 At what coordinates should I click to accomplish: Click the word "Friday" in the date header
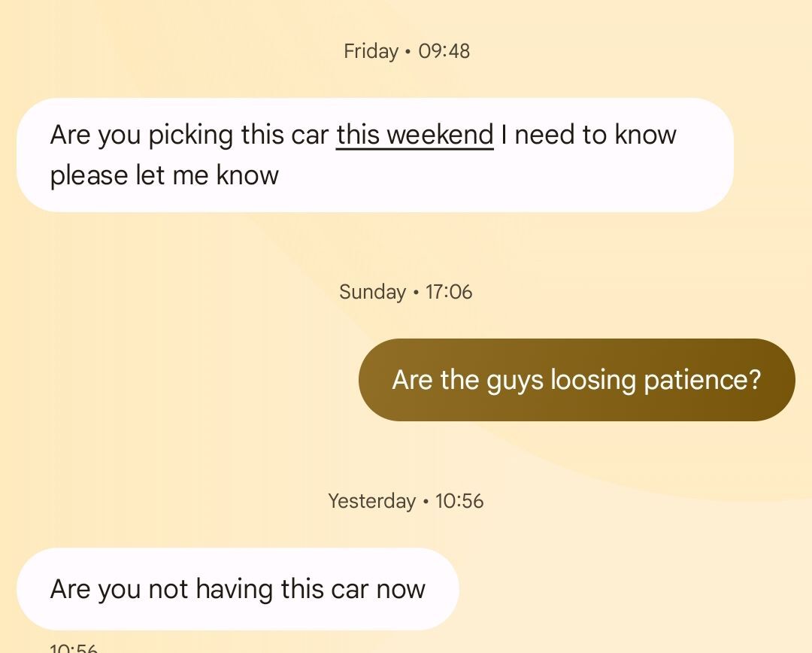[371, 51]
